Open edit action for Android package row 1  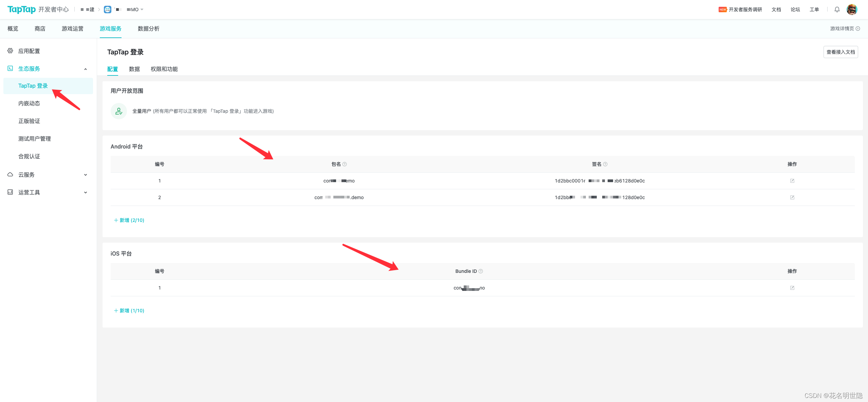click(792, 181)
